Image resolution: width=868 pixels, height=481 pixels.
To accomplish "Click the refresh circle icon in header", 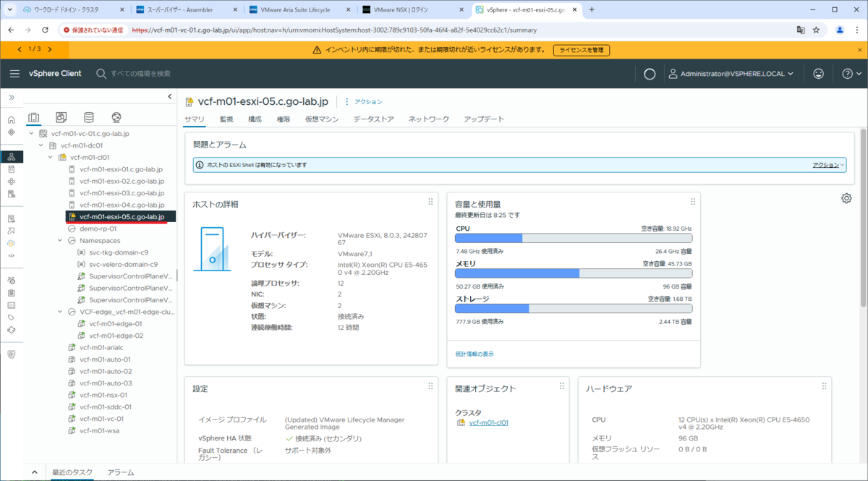I will point(650,74).
